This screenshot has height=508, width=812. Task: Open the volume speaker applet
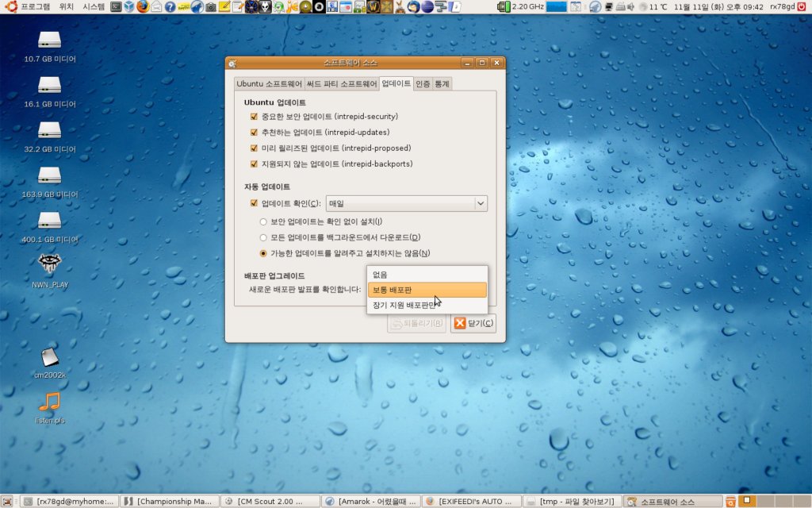631,6
